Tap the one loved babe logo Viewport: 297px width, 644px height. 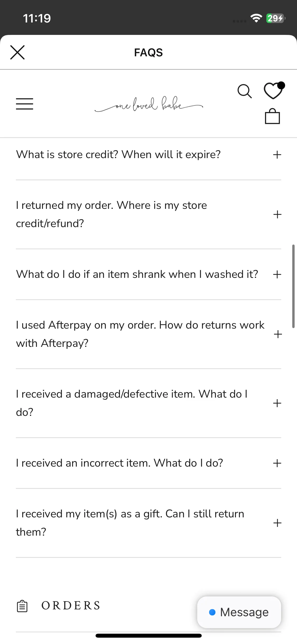[x=149, y=104]
